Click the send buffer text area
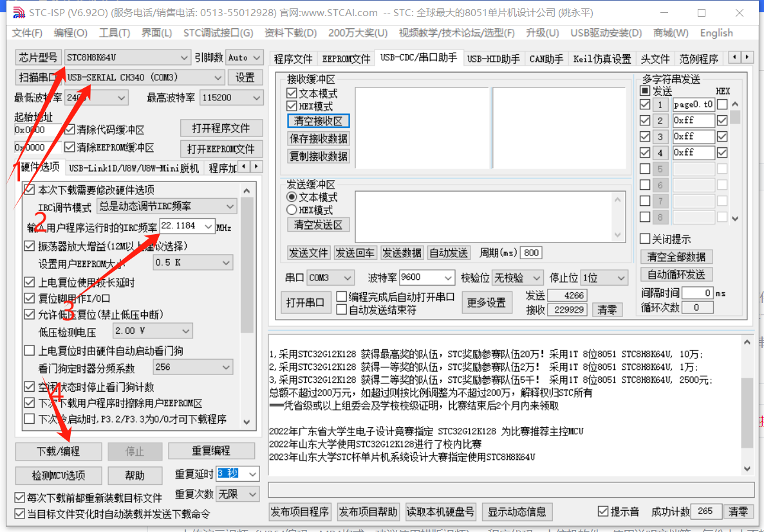This screenshot has width=764, height=532. [x=483, y=217]
